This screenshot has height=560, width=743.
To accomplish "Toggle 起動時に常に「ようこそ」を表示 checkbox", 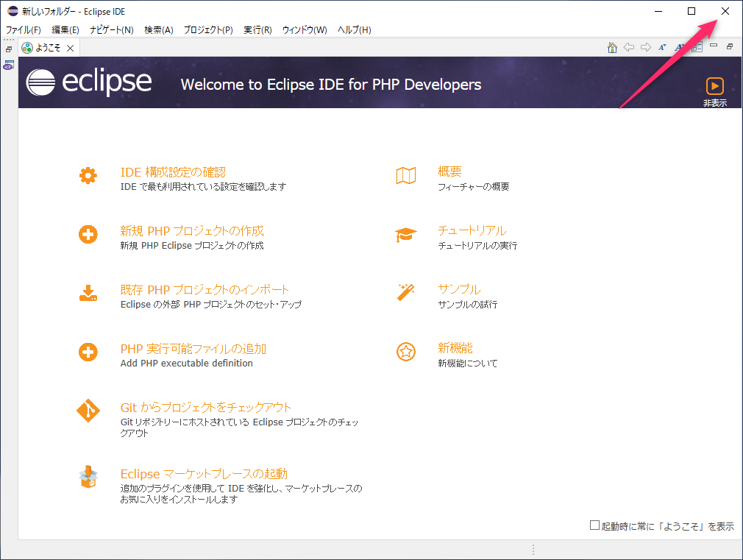I will (x=594, y=525).
